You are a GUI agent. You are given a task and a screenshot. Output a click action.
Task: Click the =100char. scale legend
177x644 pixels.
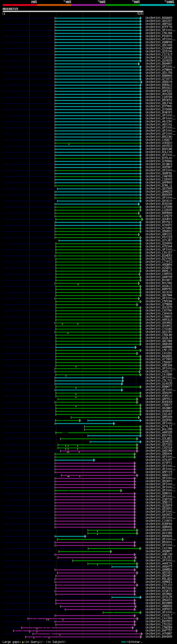[132, 642]
